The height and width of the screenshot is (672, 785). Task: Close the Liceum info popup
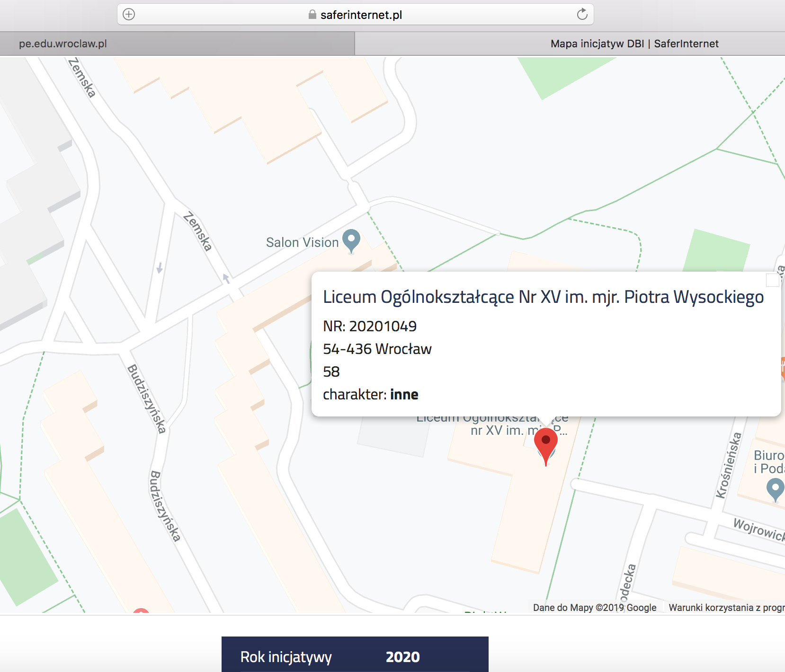click(772, 280)
